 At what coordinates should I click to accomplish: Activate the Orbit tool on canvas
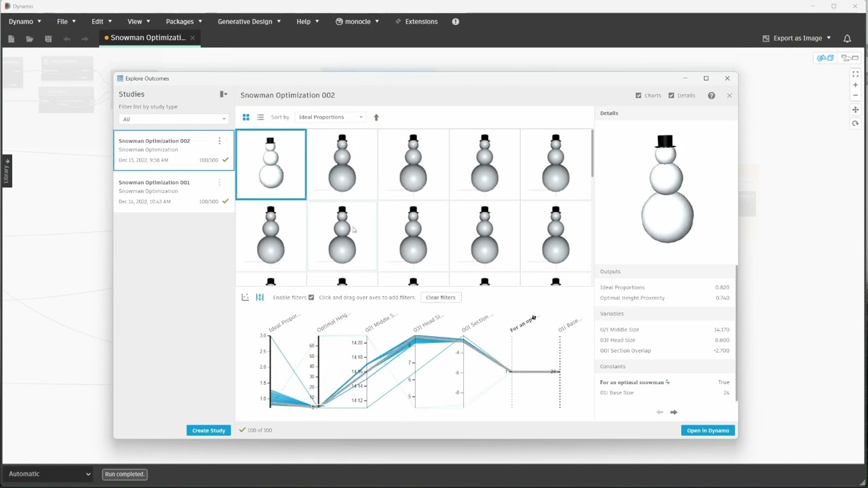click(856, 123)
